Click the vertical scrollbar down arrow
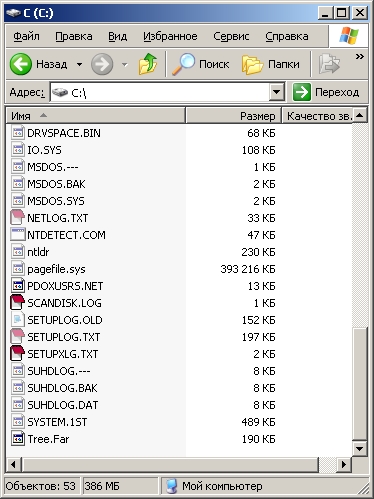The height and width of the screenshot is (499, 374). click(x=360, y=448)
